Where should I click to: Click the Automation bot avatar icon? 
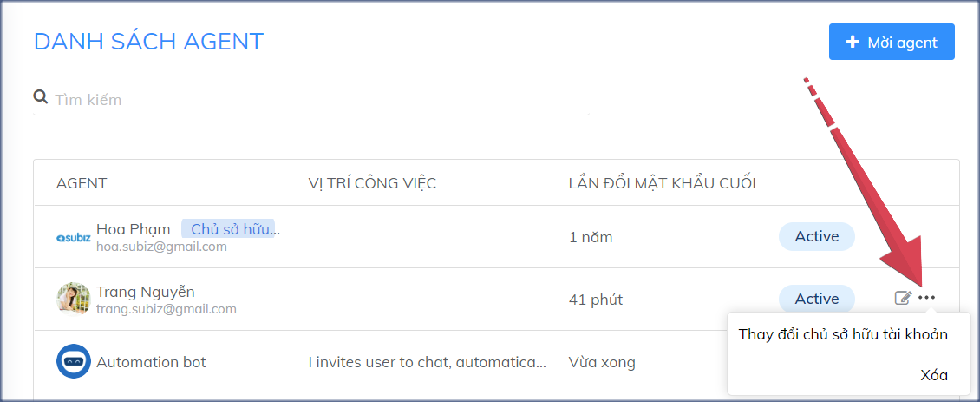[73, 361]
